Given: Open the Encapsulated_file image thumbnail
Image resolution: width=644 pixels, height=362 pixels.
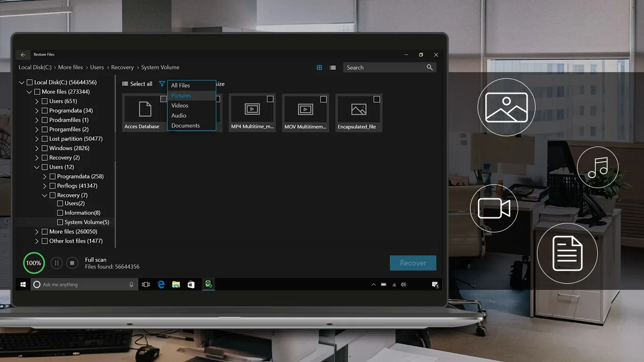Looking at the screenshot, I should [x=359, y=113].
